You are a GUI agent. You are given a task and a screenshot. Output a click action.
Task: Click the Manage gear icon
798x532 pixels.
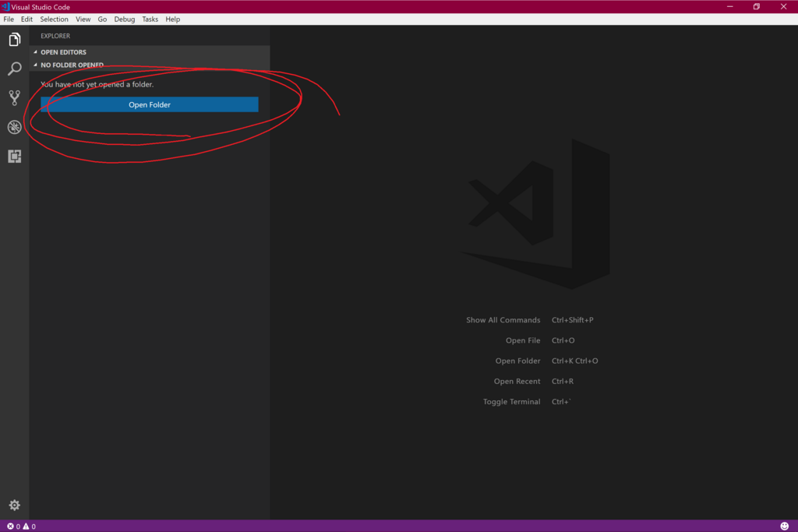[14, 505]
